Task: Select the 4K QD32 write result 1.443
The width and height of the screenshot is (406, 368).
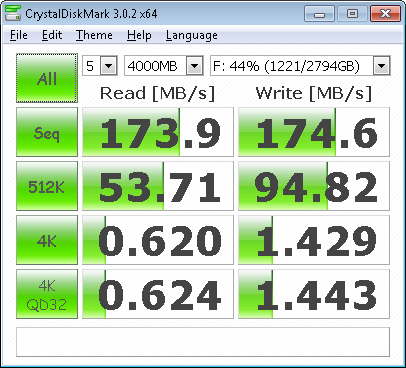Action: coord(314,294)
